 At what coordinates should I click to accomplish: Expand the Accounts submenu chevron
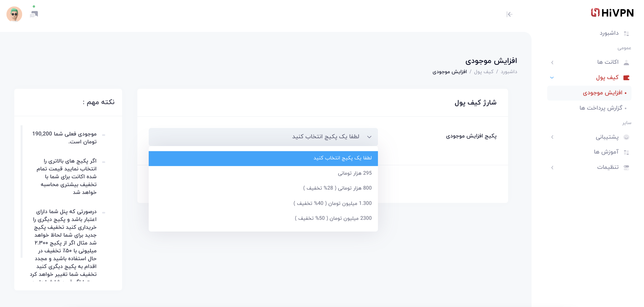[x=552, y=62]
